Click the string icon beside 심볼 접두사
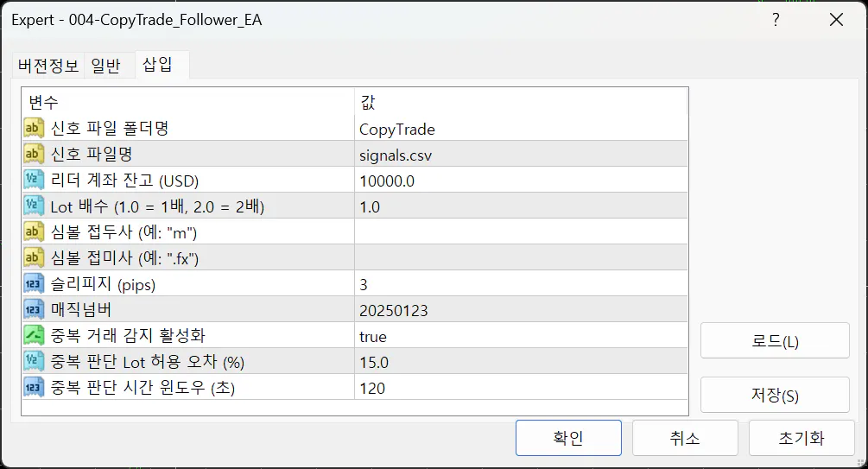 pos(35,232)
